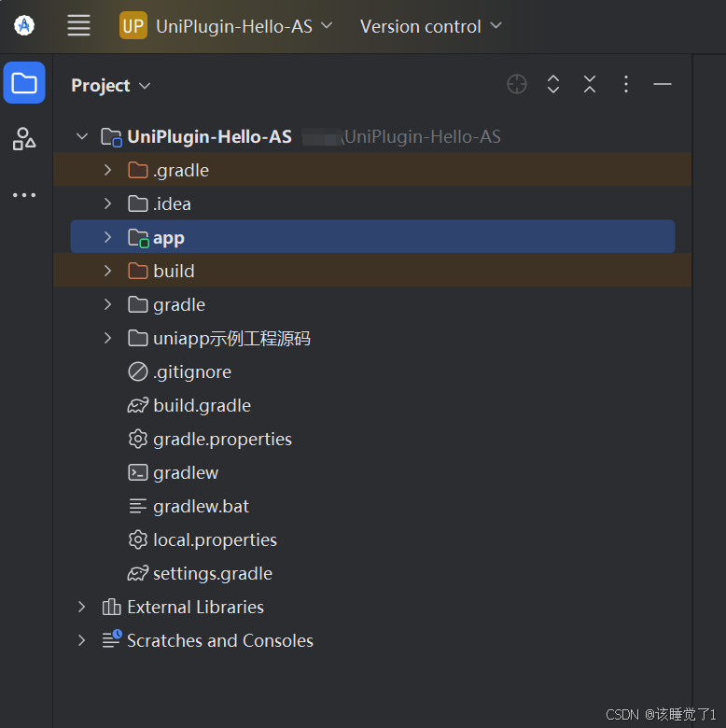Select the UniPlugin-Hello-AS root project name
726x728 pixels.
209,136
